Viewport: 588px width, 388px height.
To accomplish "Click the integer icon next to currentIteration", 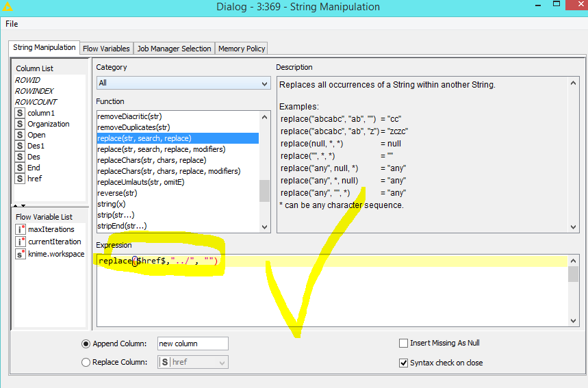I will pyautogui.click(x=20, y=242).
